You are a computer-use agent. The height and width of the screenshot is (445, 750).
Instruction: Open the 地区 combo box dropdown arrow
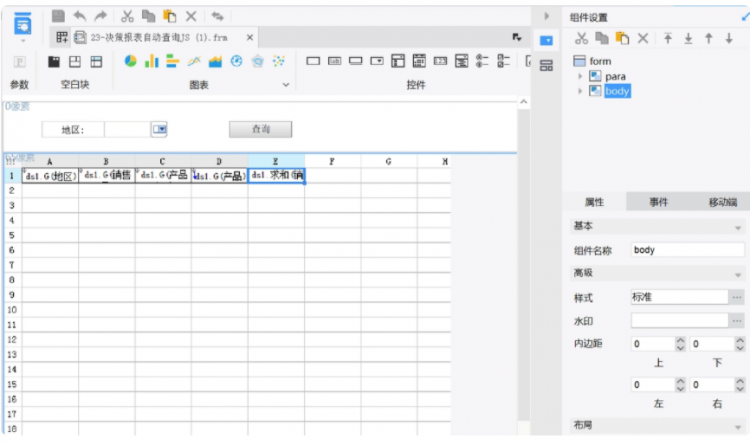coord(159,129)
